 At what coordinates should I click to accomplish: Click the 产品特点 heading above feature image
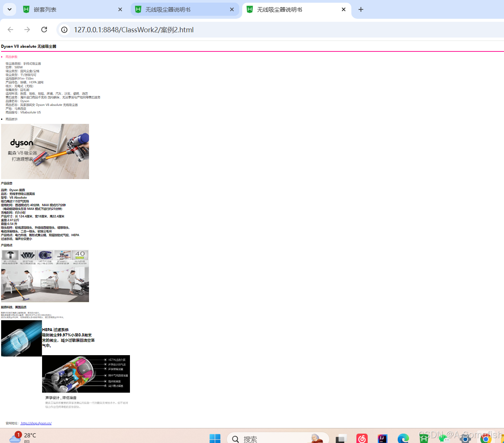coord(7,245)
